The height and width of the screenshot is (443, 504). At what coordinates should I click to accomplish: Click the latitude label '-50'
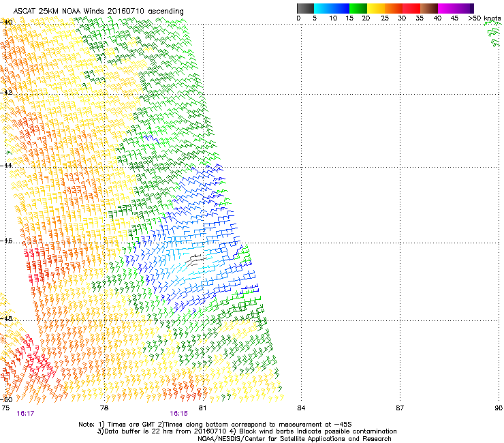point(6,399)
